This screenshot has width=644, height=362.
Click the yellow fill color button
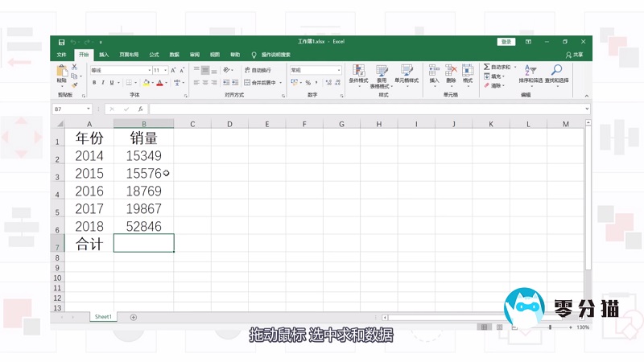tap(145, 82)
